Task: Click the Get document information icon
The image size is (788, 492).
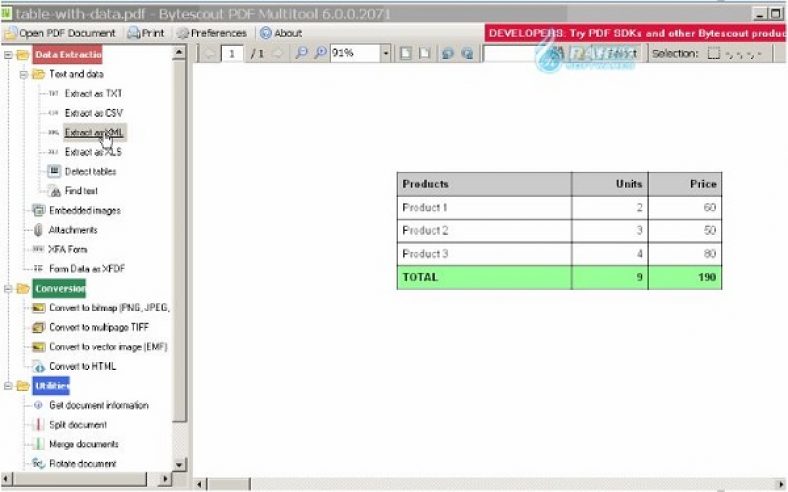Action: click(x=38, y=405)
